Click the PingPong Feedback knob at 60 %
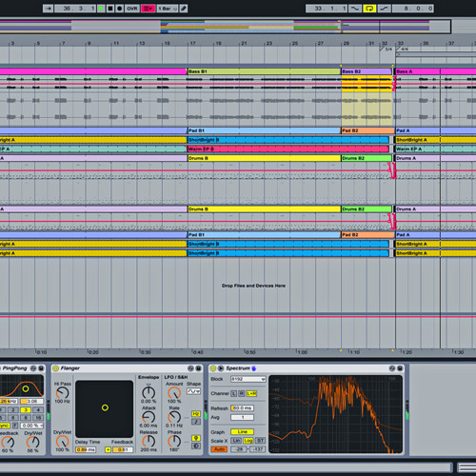The height and width of the screenshot is (476, 476). 8,442
